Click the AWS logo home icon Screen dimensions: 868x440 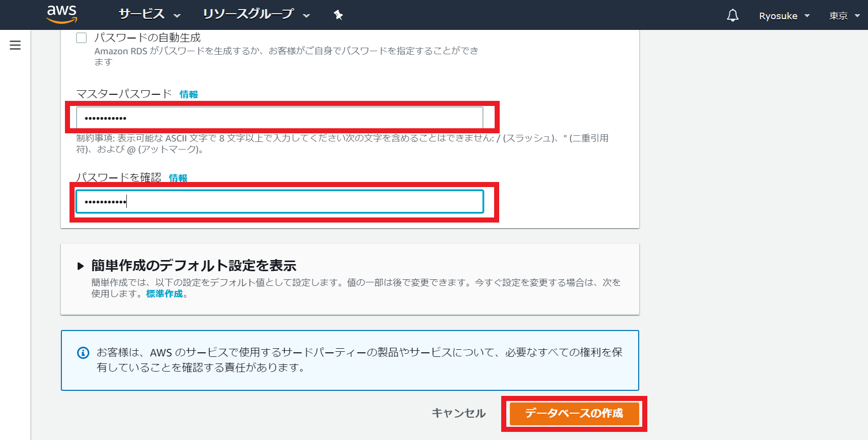pos(62,14)
